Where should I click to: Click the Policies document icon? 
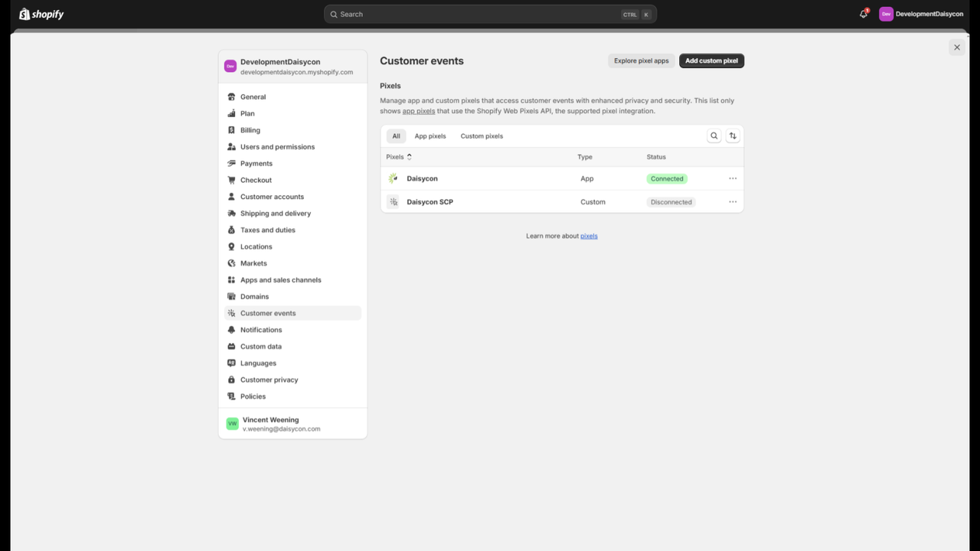click(232, 396)
